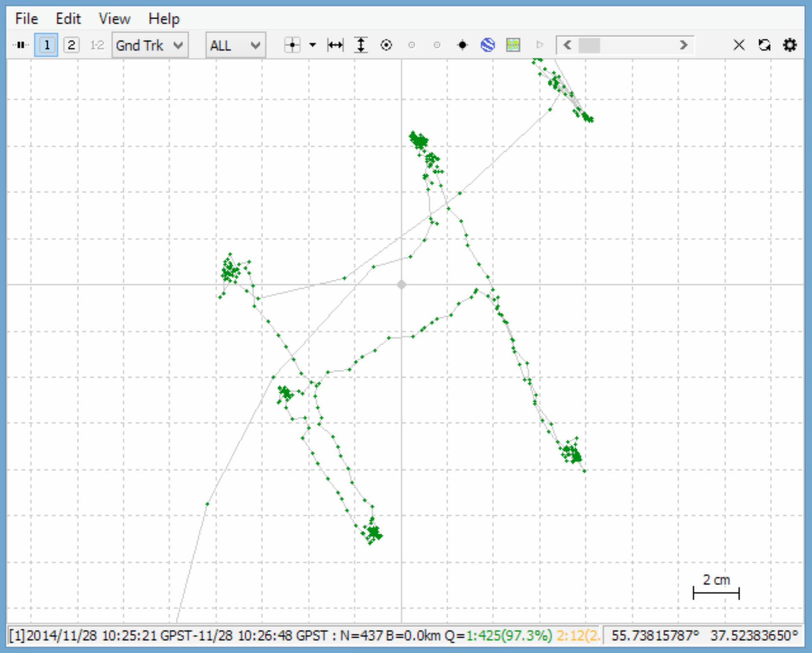
Task: Toggle solution 2 display button
Action: tap(71, 45)
